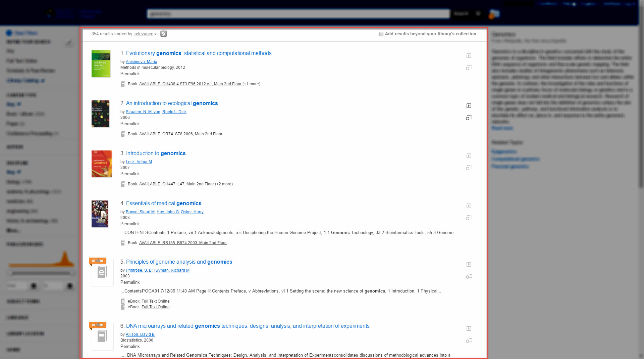Open the relevance sort dropdown
Viewport: 644px width, 359px height.
tap(145, 34)
